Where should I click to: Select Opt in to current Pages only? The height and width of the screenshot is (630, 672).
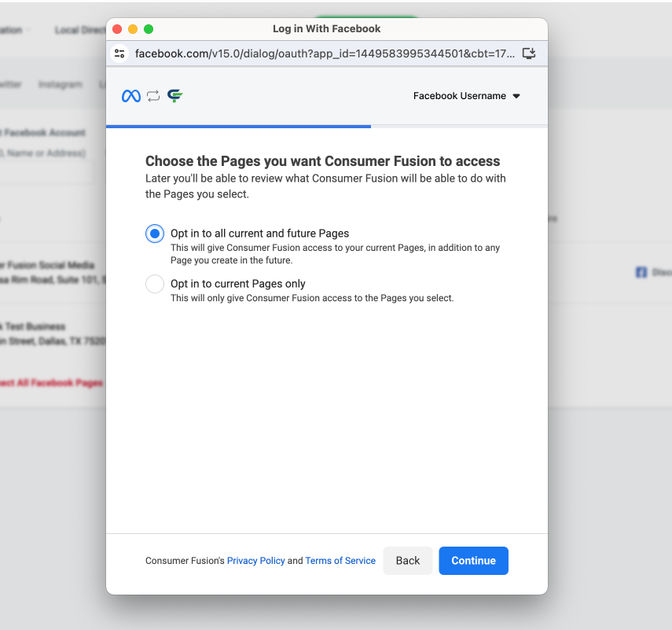[155, 284]
